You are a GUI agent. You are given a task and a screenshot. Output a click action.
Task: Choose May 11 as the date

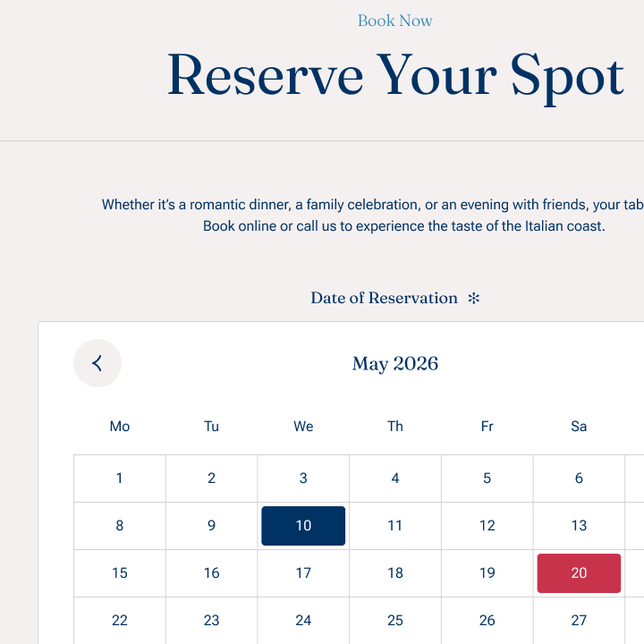pos(395,526)
